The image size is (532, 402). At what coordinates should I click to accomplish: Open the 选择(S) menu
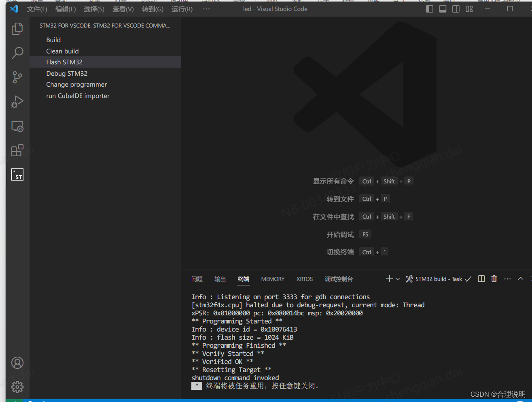click(94, 9)
